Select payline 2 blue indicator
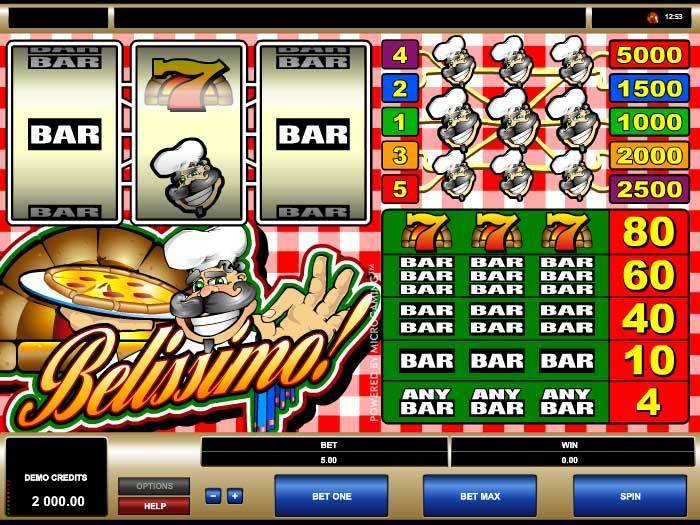The height and width of the screenshot is (525, 700). click(400, 88)
